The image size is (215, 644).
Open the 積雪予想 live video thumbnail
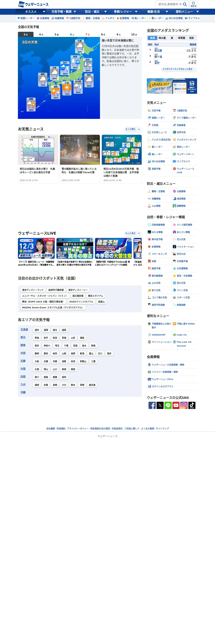(x=113, y=248)
